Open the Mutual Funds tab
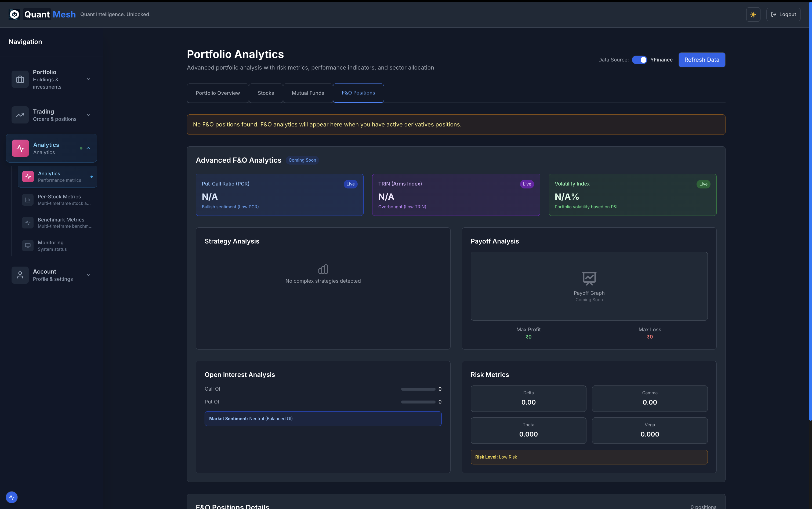Viewport: 812px width, 509px height. pyautogui.click(x=307, y=93)
